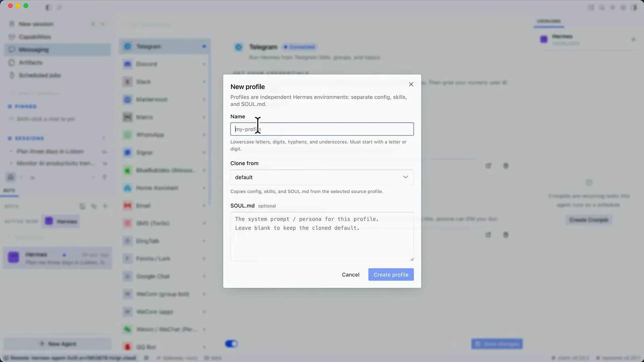
Task: Close the New profile dialog with X
Action: 411,84
